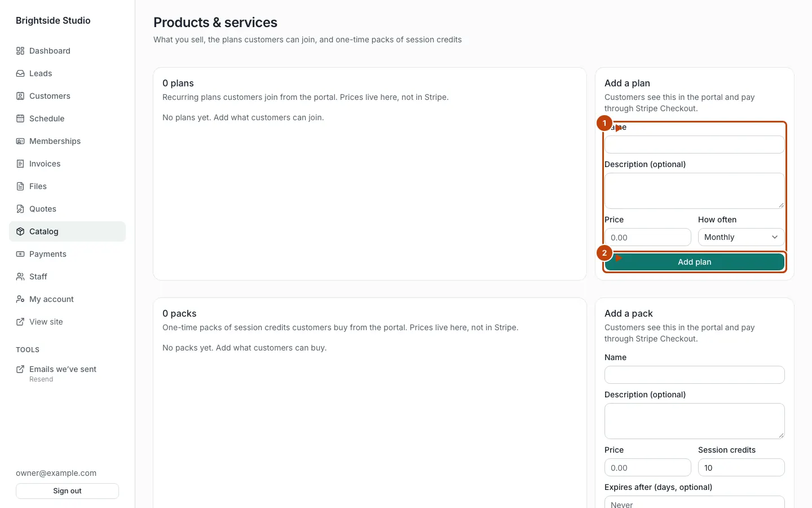The height and width of the screenshot is (508, 812).
Task: Focus the plan Description text area
Action: (x=695, y=191)
